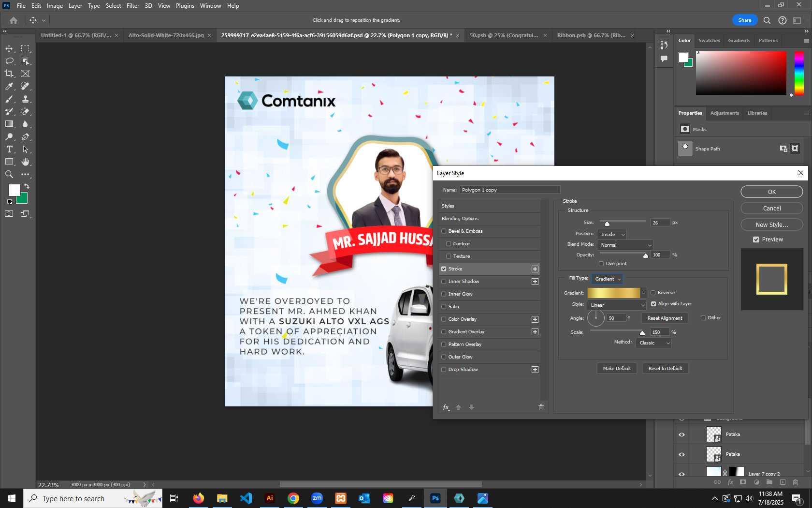This screenshot has width=812, height=508.
Task: Open the Plugins menu
Action: tap(185, 6)
